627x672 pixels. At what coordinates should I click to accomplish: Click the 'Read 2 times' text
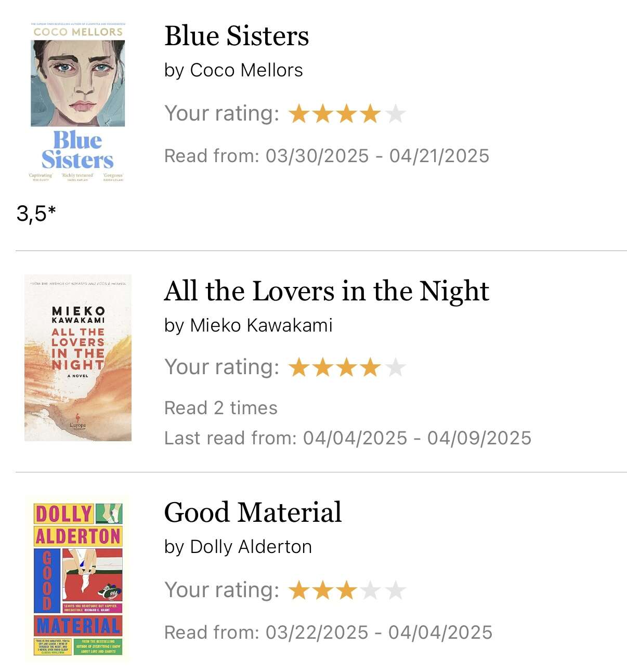221,408
